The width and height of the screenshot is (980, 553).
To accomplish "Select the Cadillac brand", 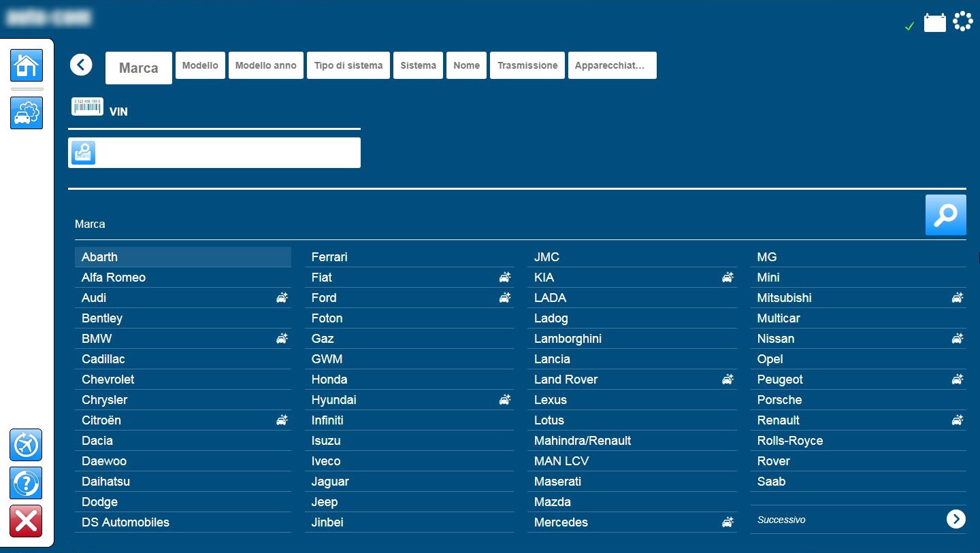I will [x=183, y=359].
